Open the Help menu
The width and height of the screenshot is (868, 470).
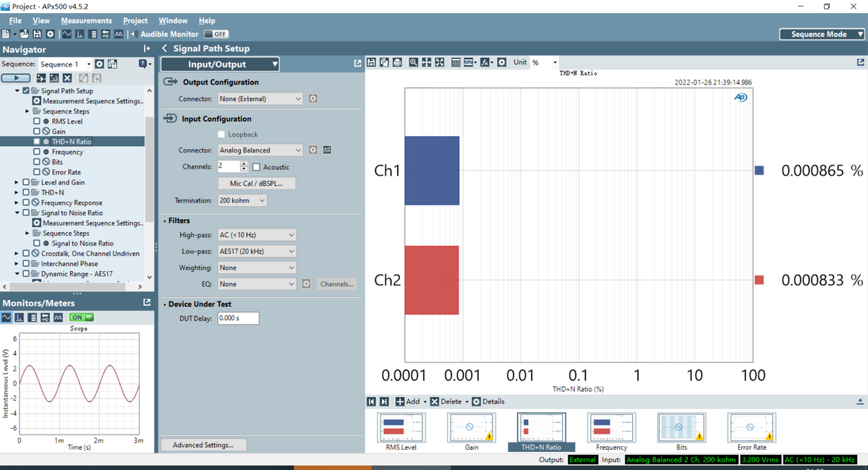point(207,20)
